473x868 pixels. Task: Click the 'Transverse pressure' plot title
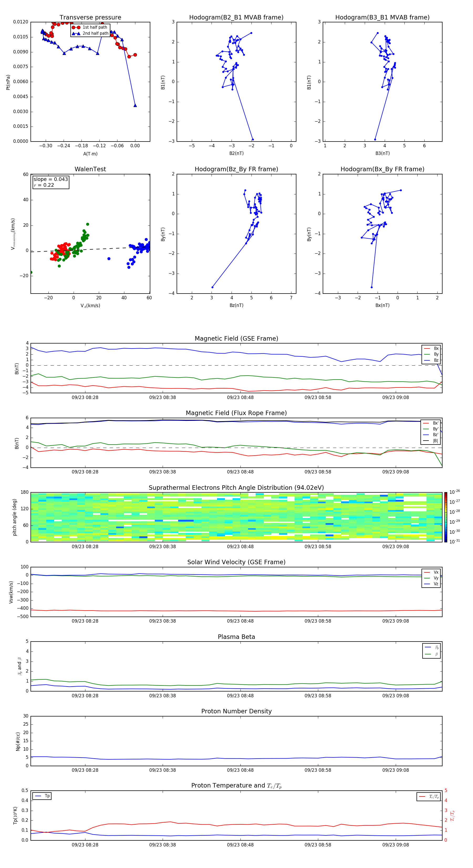90,18
